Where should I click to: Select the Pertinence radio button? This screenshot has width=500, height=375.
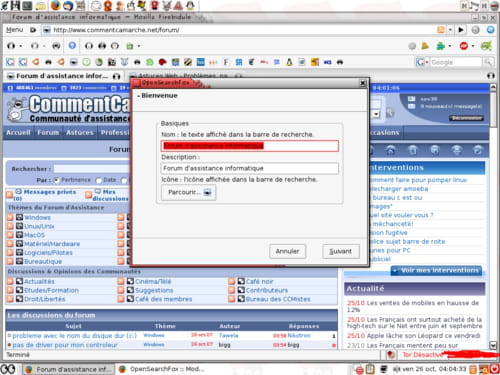[x=56, y=180]
